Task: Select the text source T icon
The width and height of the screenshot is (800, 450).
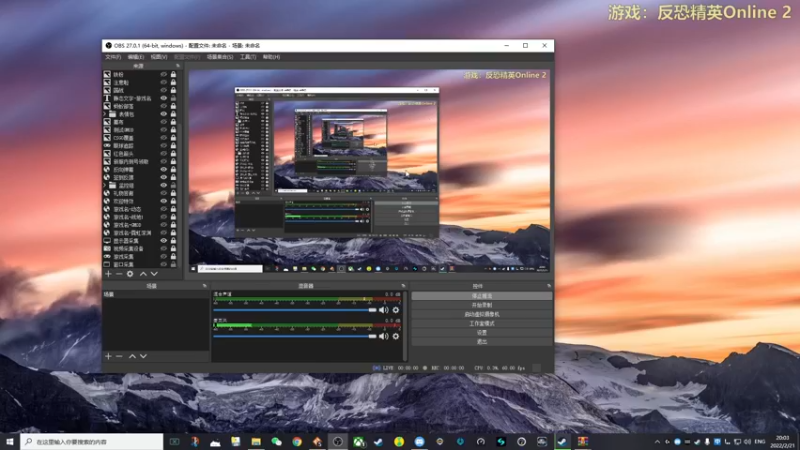Action: point(107,98)
